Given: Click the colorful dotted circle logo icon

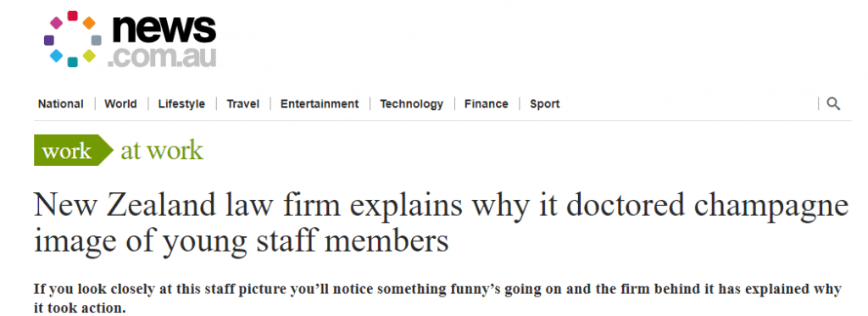Looking at the screenshot, I should [73, 39].
